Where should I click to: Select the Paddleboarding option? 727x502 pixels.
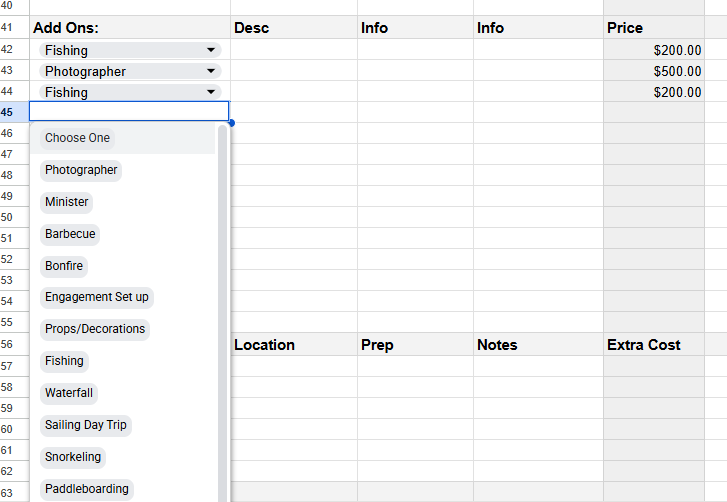click(87, 489)
